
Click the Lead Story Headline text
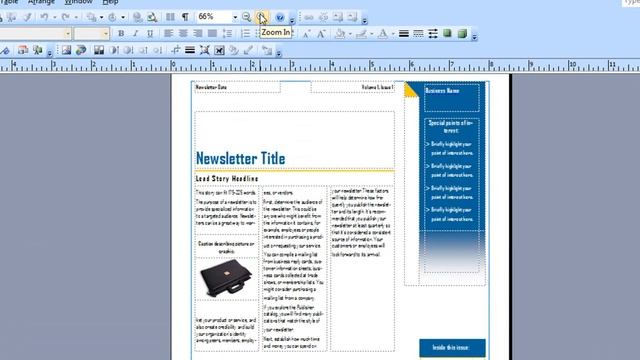[x=227, y=179]
